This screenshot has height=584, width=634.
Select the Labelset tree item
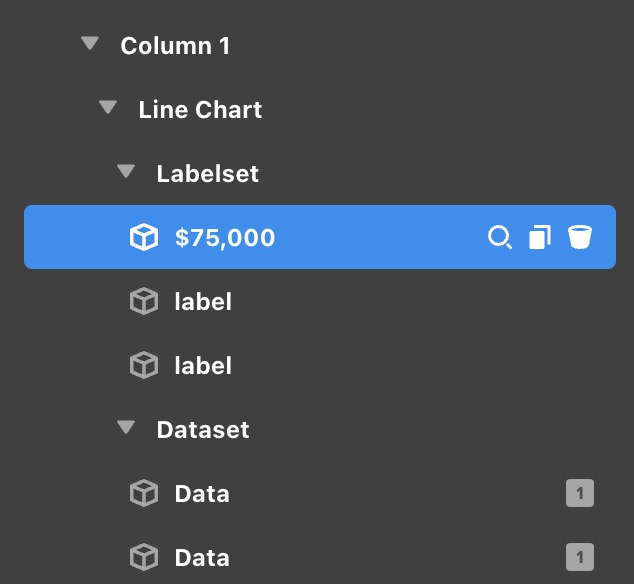207,173
